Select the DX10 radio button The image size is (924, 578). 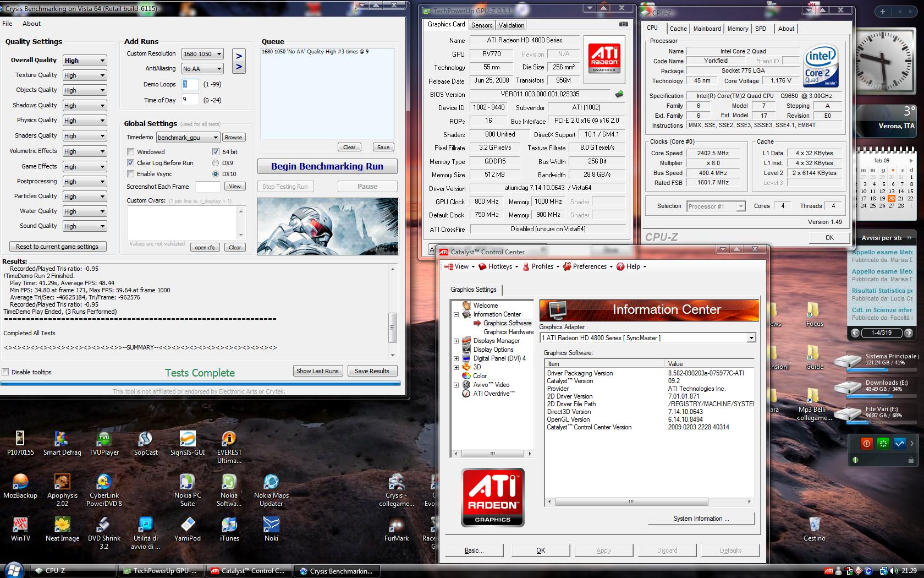pos(216,174)
